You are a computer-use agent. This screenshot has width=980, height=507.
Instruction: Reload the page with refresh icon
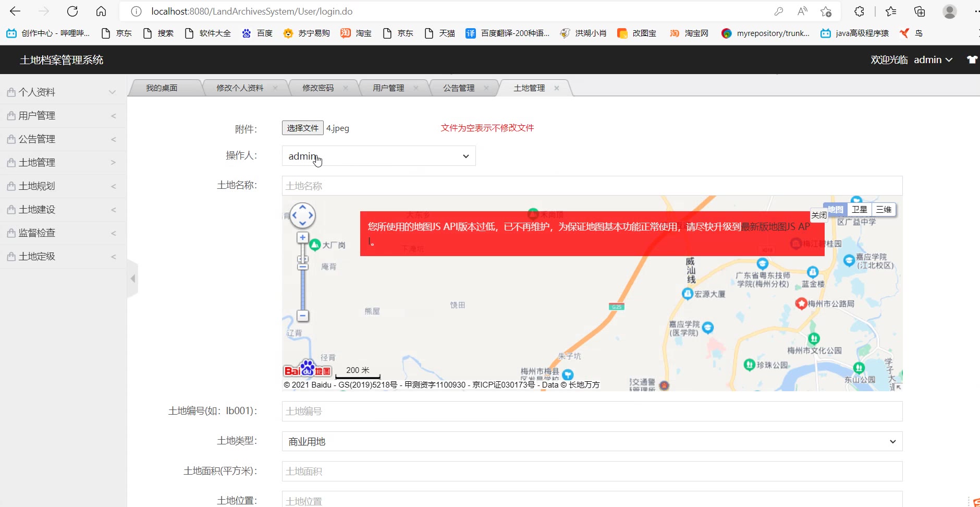click(72, 11)
